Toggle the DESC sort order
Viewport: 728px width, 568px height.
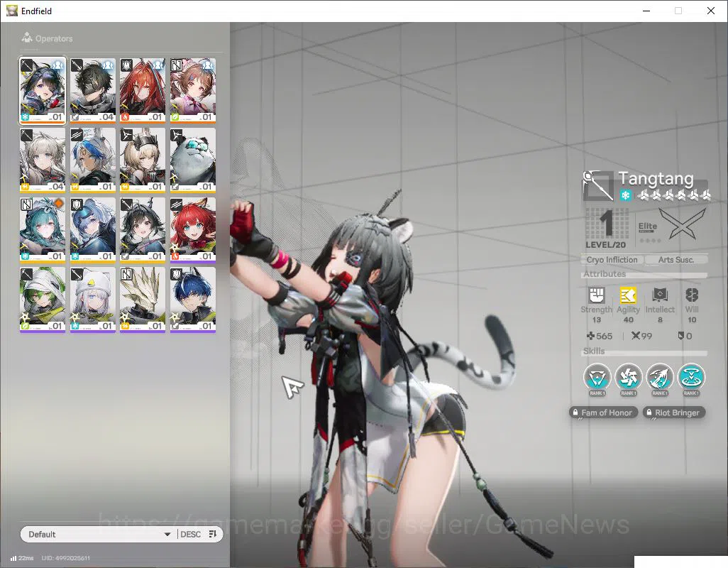point(190,534)
